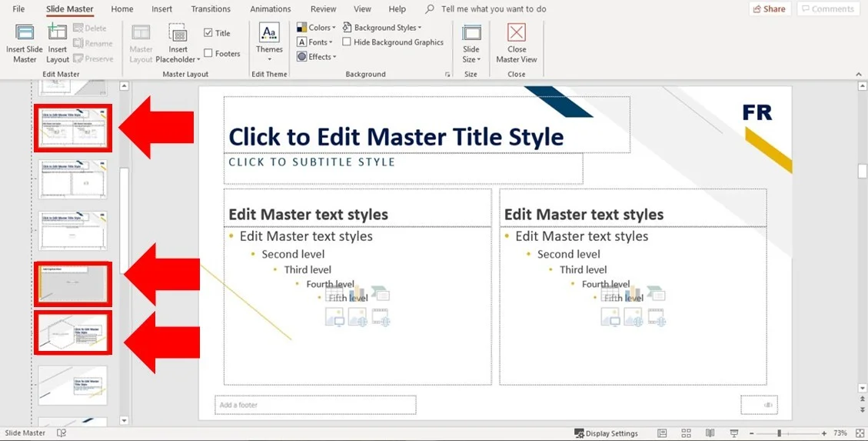This screenshot has width=868, height=441.
Task: Click the Tell me what you want field
Action: pyautogui.click(x=494, y=9)
